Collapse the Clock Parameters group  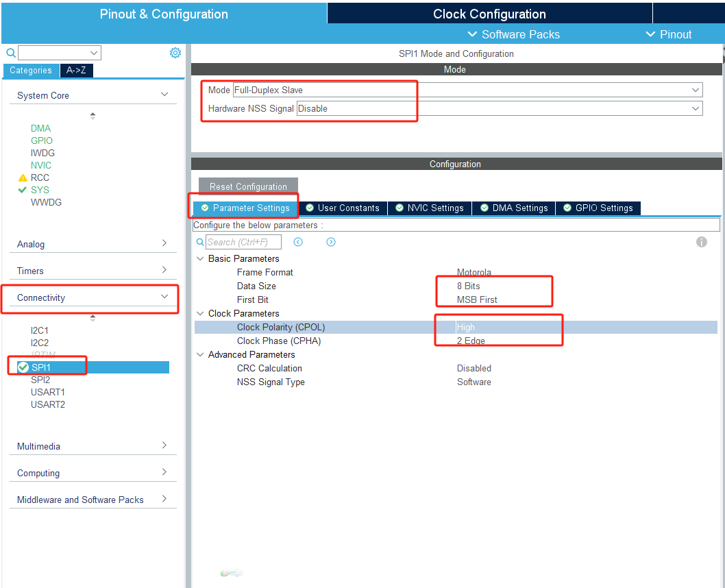pos(200,314)
